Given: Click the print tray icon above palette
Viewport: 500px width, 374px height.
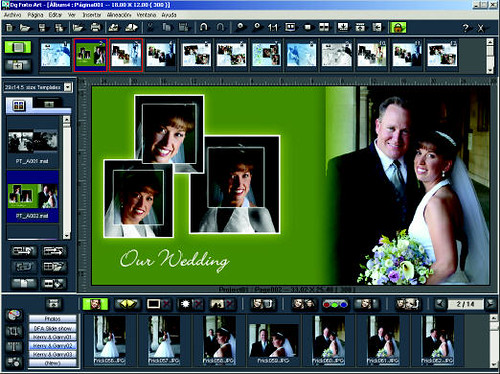Looking at the screenshot, I should [x=53, y=303].
